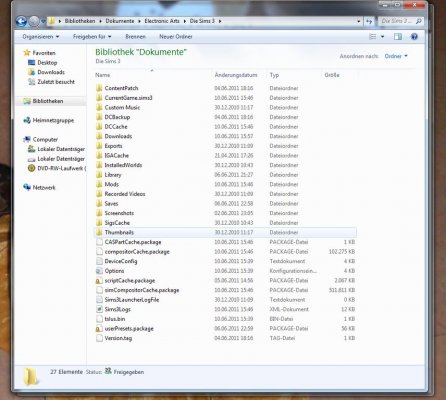Select Heimnetzgruppe in the sidebar
The width and height of the screenshot is (446, 400).
[x=53, y=120]
